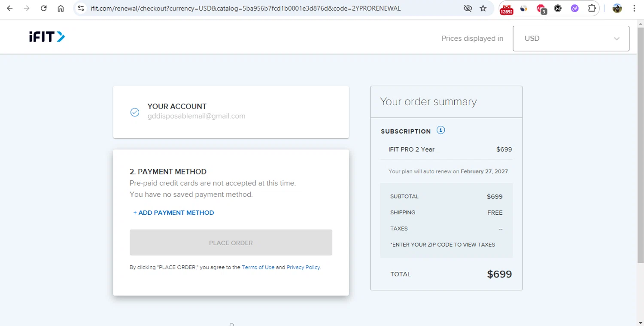The width and height of the screenshot is (644, 326).
Task: View site information in the address bar
Action: [81, 8]
